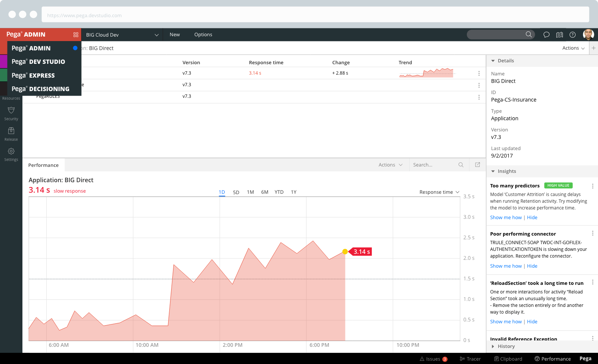Screen dimensions: 598x364
Task: Click the Trend column header
Action: pyautogui.click(x=405, y=62)
